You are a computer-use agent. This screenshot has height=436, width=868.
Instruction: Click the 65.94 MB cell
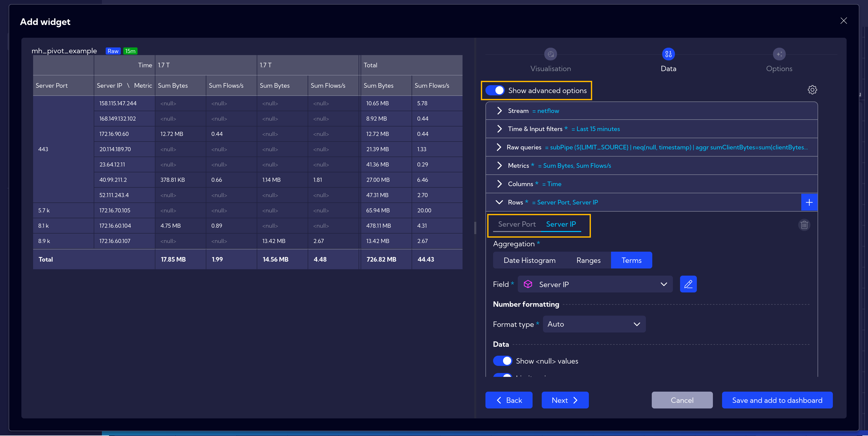point(386,210)
